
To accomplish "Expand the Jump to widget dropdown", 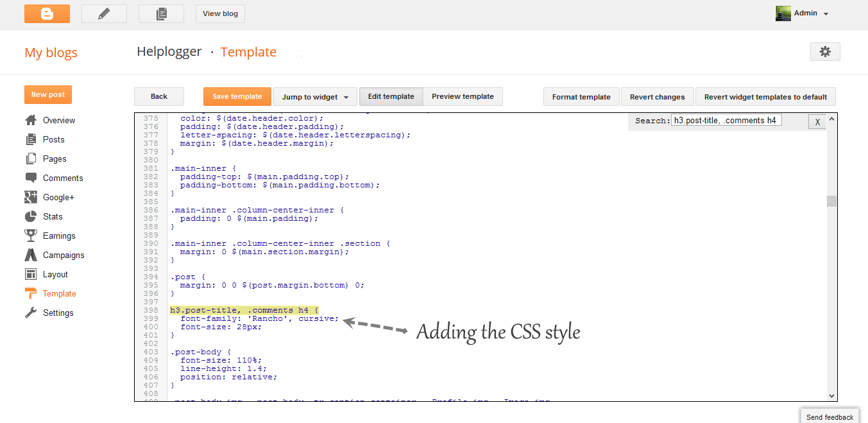I will pyautogui.click(x=315, y=97).
